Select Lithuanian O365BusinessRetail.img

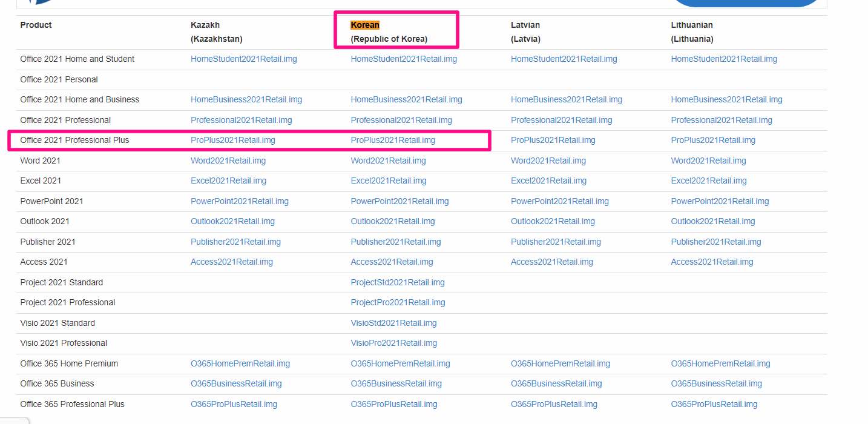[717, 383]
